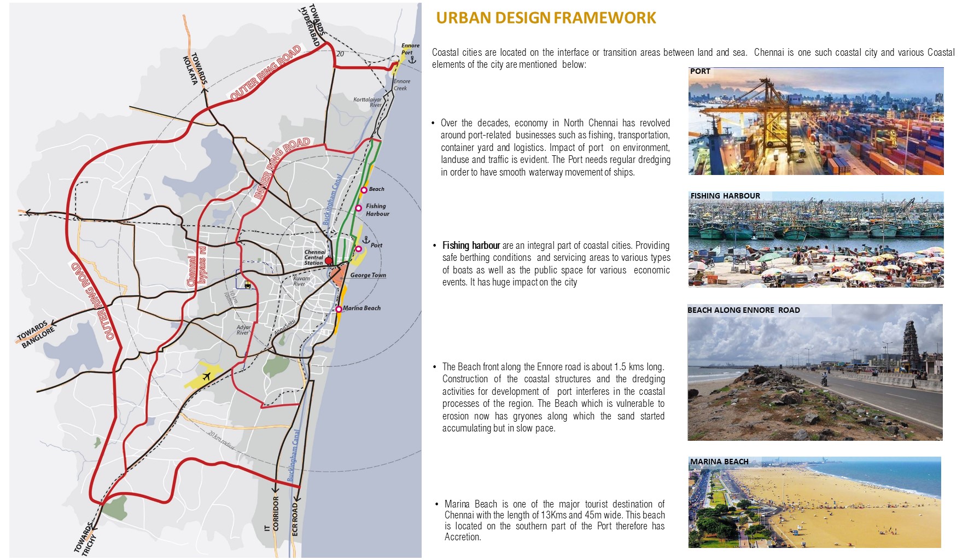Click the Chennai Central Station label

tap(314, 258)
